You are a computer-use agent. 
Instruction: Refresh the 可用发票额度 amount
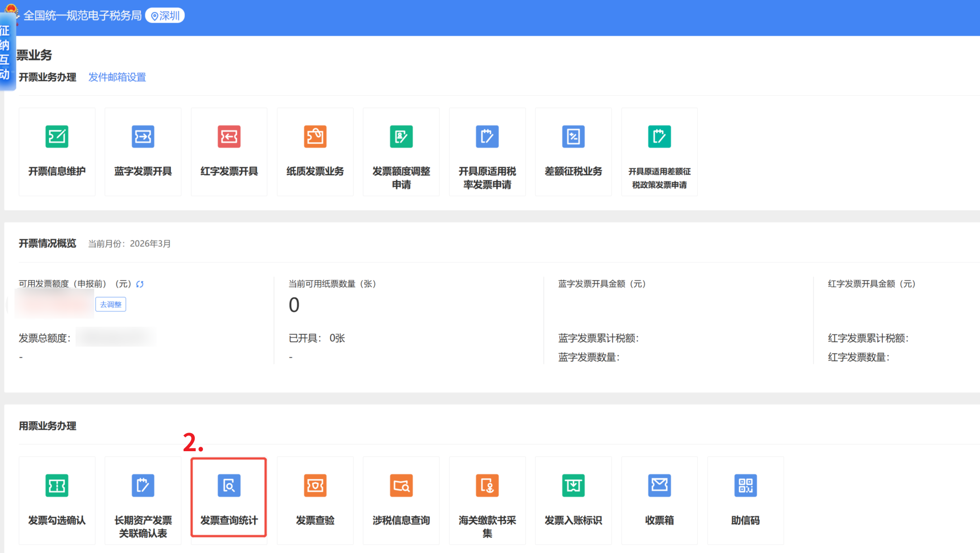point(140,284)
